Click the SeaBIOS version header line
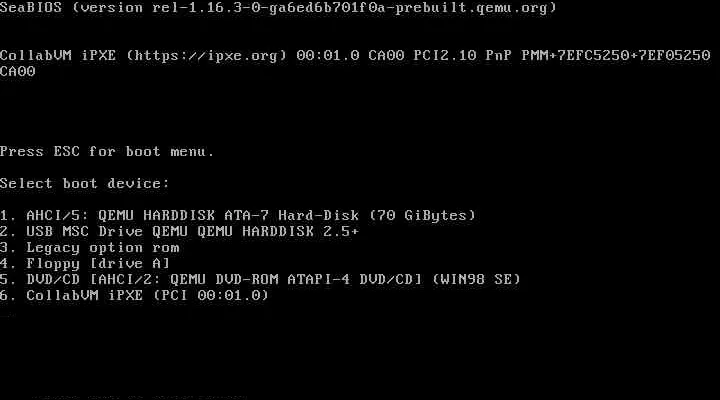Image resolution: width=720 pixels, height=400 pixels. click(278, 8)
